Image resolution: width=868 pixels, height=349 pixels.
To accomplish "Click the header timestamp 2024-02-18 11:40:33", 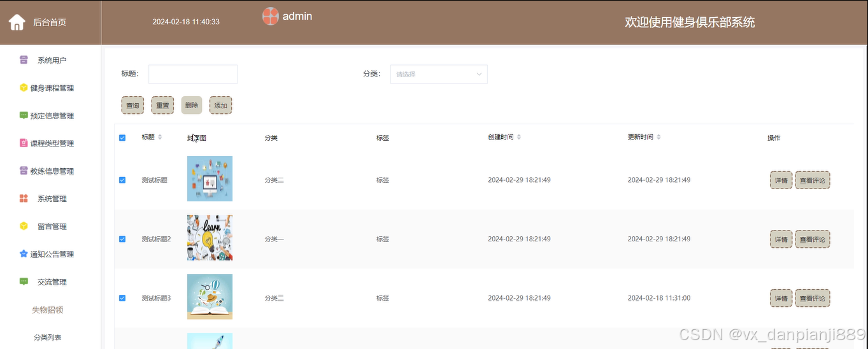I will (x=186, y=22).
